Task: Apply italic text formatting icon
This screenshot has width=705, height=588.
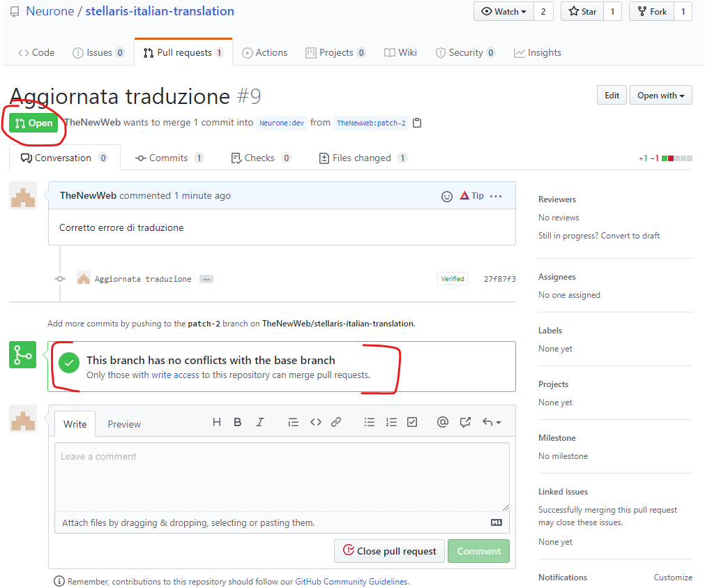Action: 260,422
